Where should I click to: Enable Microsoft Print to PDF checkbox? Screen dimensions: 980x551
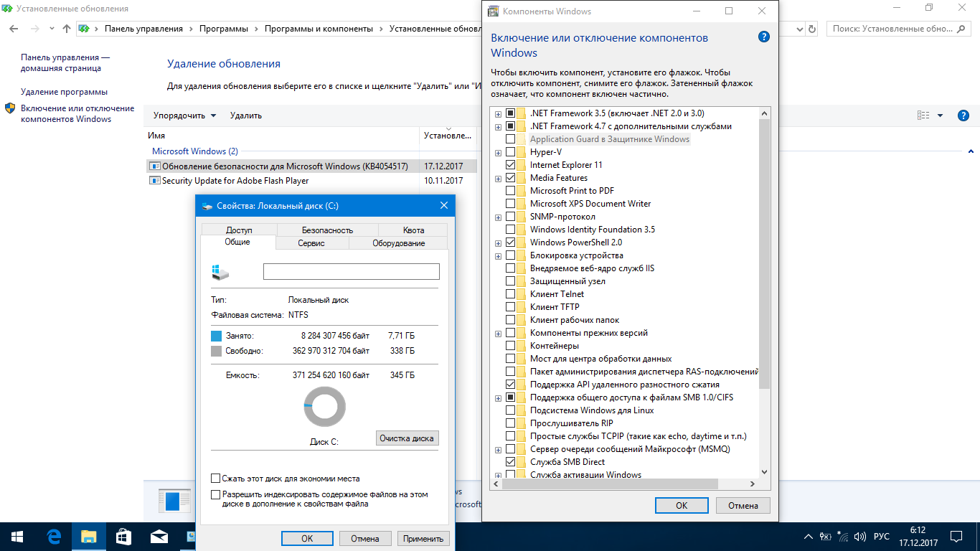pyautogui.click(x=510, y=191)
